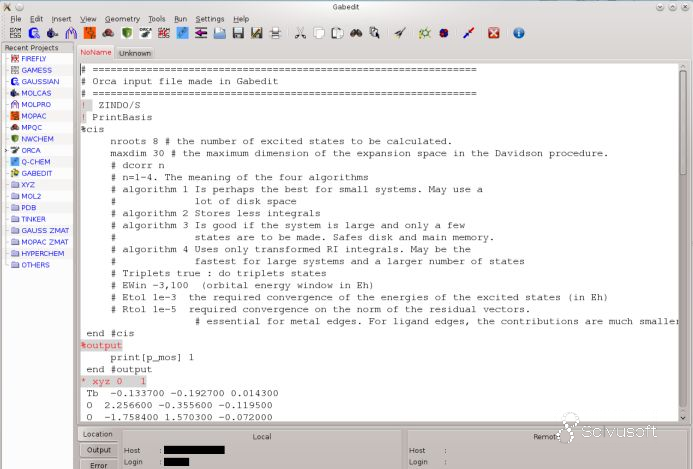Click the Orca input toolbar icon
Screen dimensions: 693x469
145,33
